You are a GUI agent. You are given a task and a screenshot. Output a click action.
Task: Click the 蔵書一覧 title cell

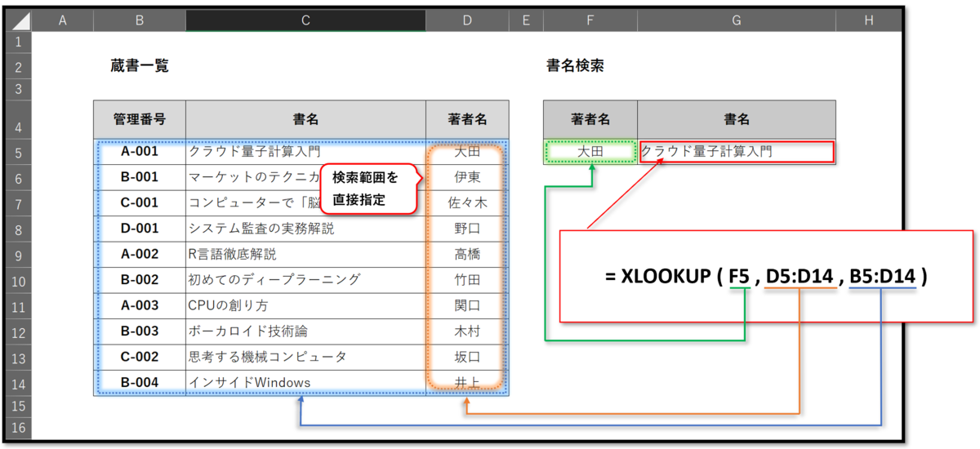coord(139,66)
